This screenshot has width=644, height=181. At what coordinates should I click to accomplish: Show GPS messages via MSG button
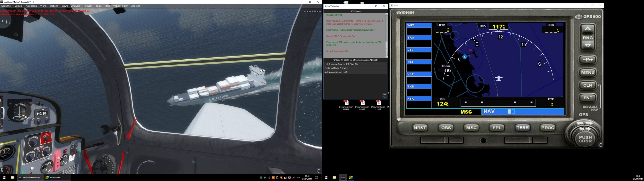(471, 128)
